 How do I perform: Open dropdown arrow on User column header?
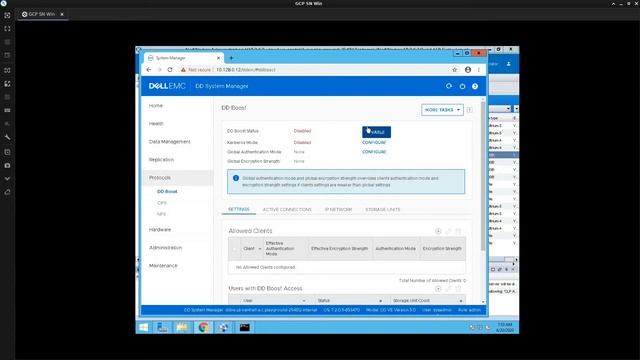pyautogui.click(x=304, y=301)
